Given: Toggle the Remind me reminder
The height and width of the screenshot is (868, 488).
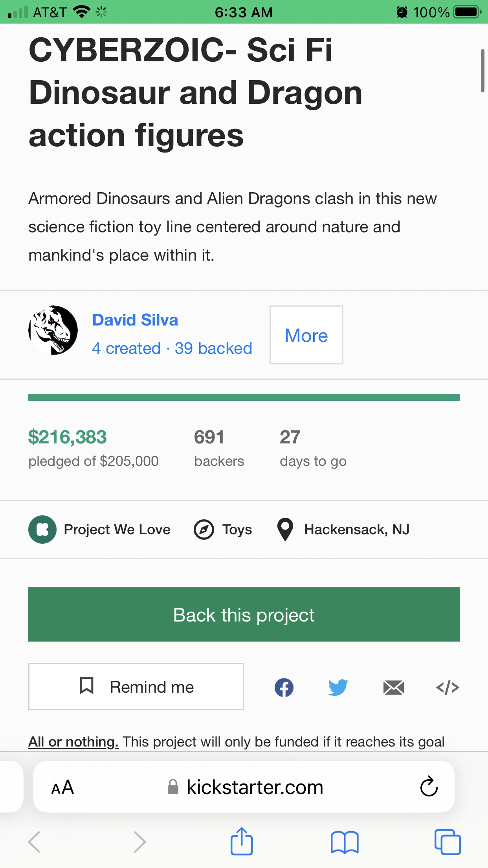Looking at the screenshot, I should (x=136, y=687).
